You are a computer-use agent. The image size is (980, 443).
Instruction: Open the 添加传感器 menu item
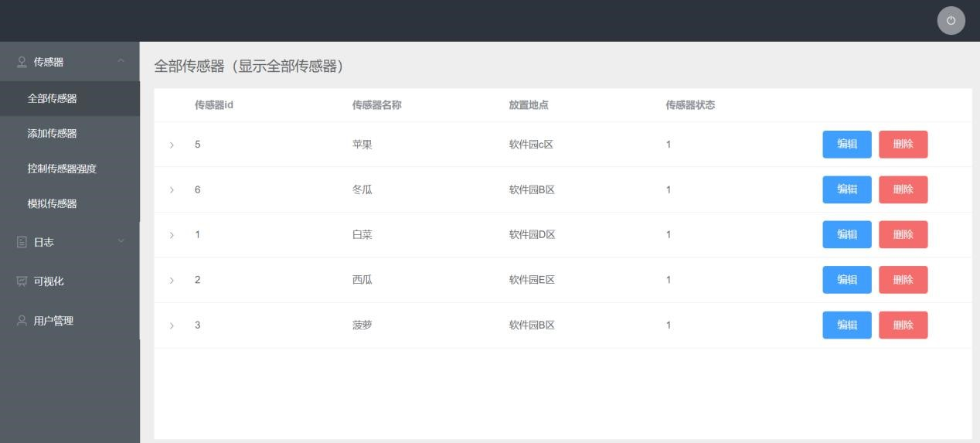(x=70, y=134)
